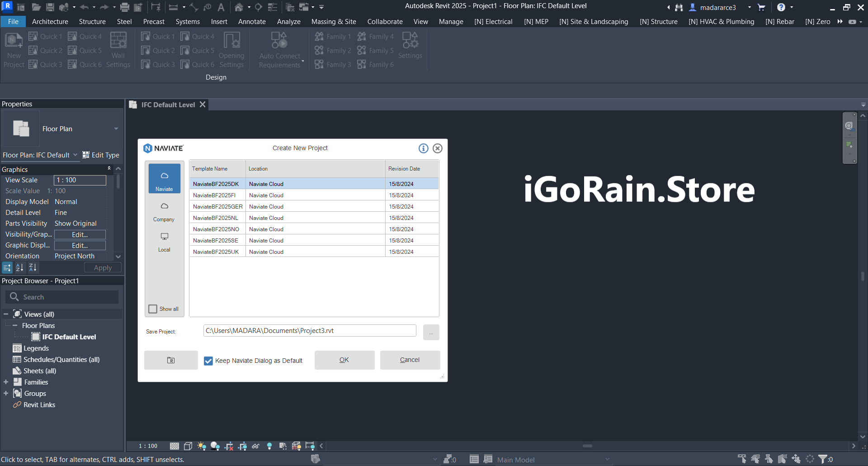Open the Floor Plan type selector dropdown
Screen dimensions: 868x466
tap(116, 128)
